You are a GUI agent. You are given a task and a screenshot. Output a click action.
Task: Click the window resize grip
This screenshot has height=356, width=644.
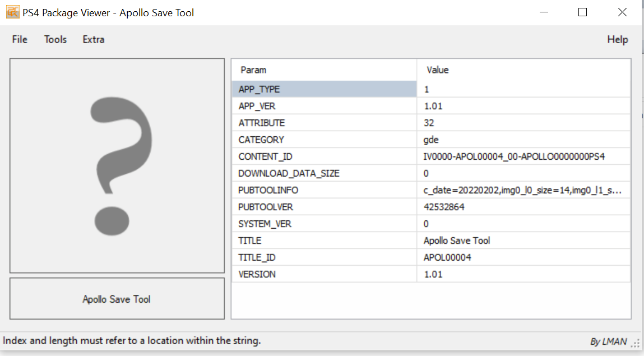636,343
